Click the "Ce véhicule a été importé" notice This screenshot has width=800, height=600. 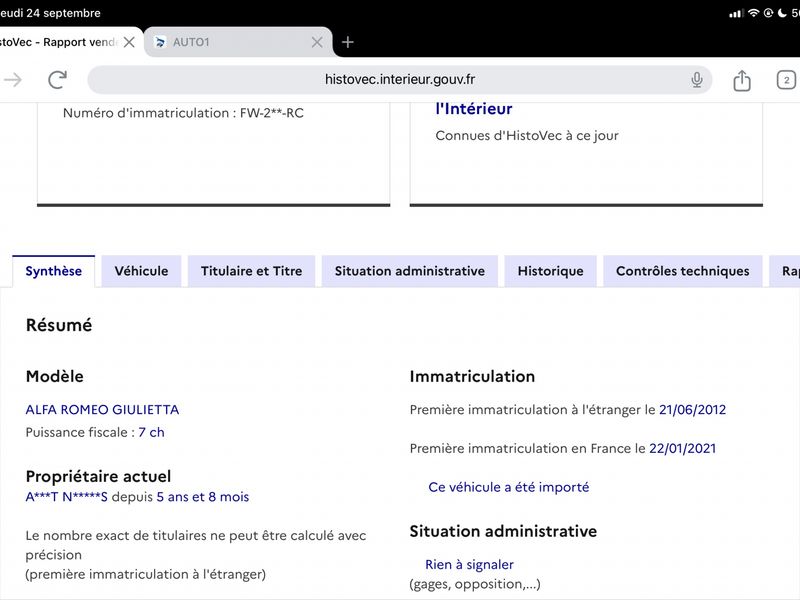pos(509,487)
